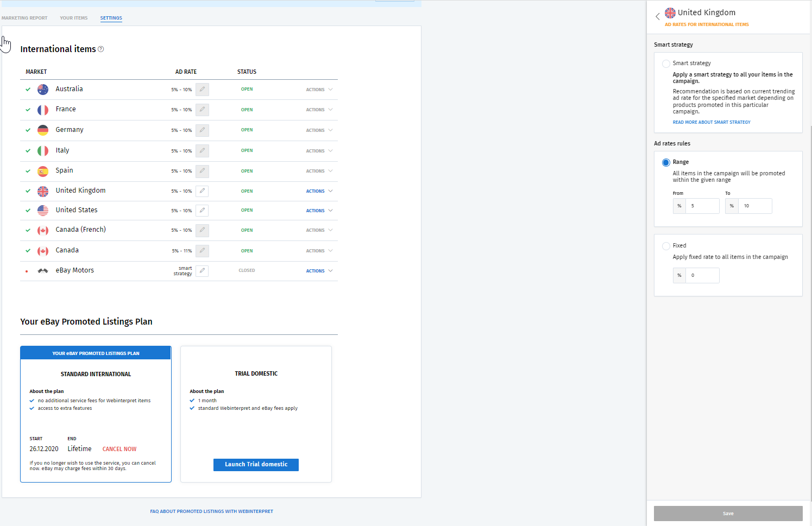The height and width of the screenshot is (526, 812).
Task: Click the Save button
Action: click(728, 514)
